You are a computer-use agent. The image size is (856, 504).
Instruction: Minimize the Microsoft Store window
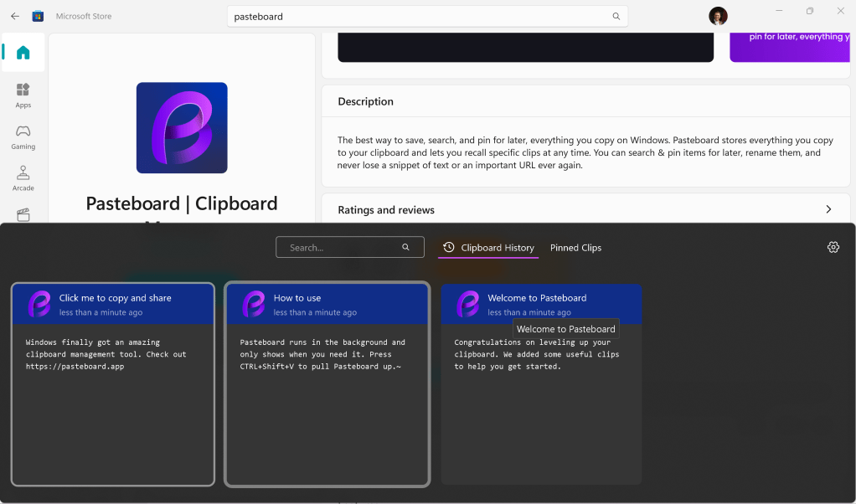[779, 11]
